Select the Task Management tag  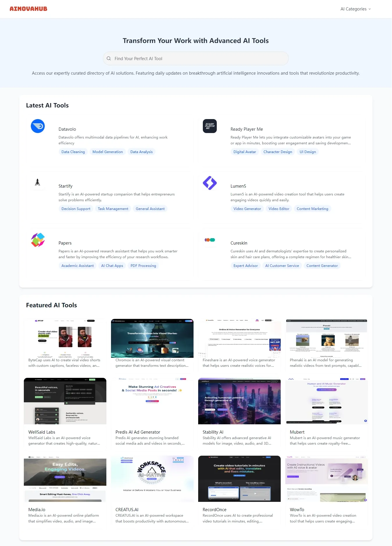click(113, 209)
